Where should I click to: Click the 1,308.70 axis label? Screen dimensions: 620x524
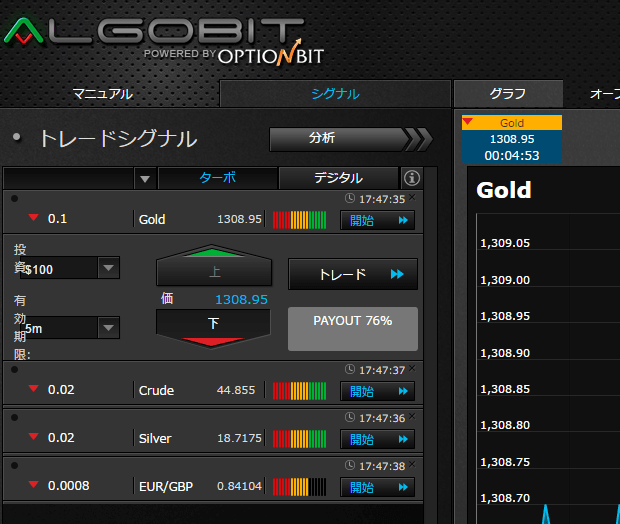point(505,498)
